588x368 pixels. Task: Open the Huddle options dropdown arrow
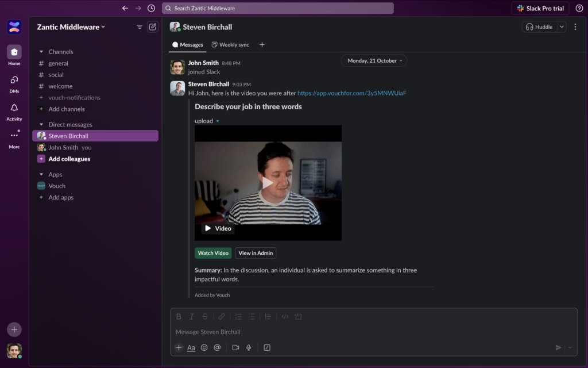pos(562,27)
